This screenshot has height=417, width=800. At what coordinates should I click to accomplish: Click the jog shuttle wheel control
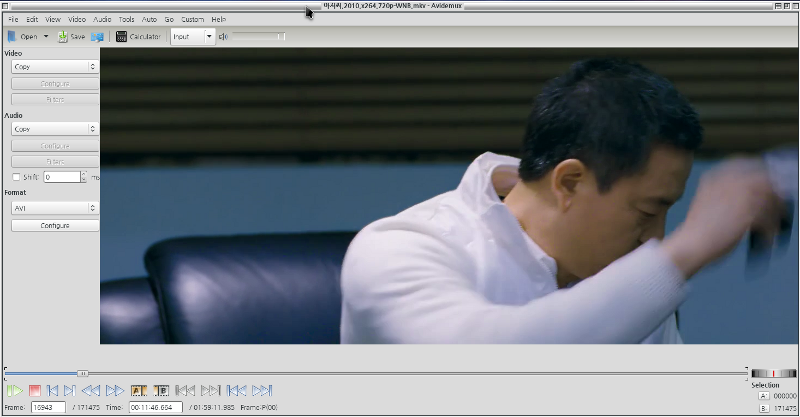(773, 373)
